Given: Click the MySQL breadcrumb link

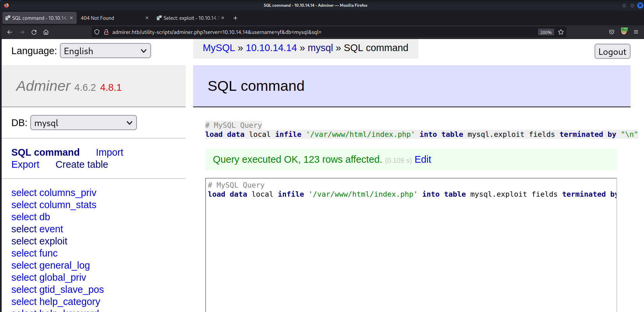Looking at the screenshot, I should (x=219, y=48).
